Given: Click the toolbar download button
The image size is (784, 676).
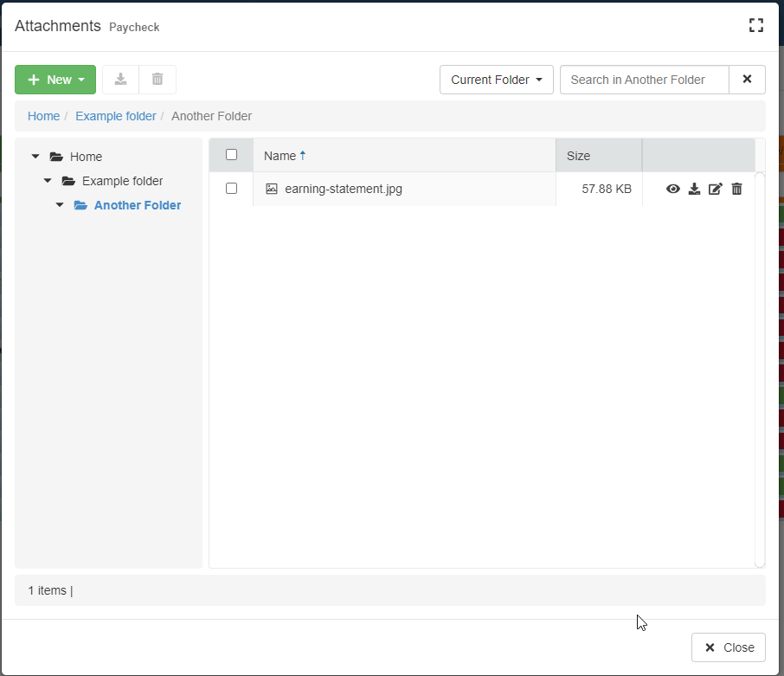Looking at the screenshot, I should point(121,80).
